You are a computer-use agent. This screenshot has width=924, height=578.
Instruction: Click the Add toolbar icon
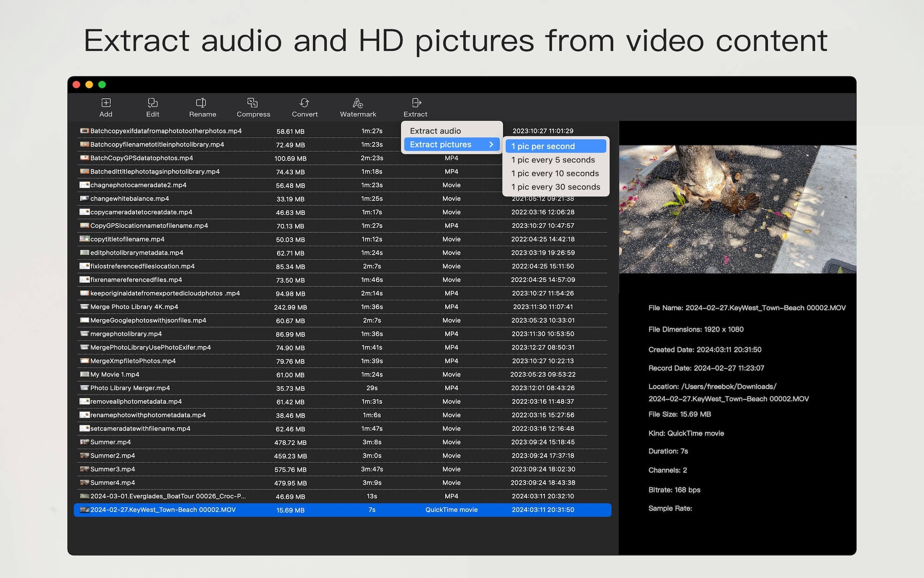point(106,103)
